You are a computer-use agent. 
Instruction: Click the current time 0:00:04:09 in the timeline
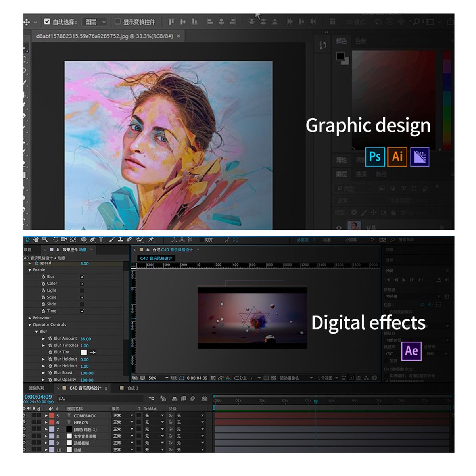tap(38, 397)
